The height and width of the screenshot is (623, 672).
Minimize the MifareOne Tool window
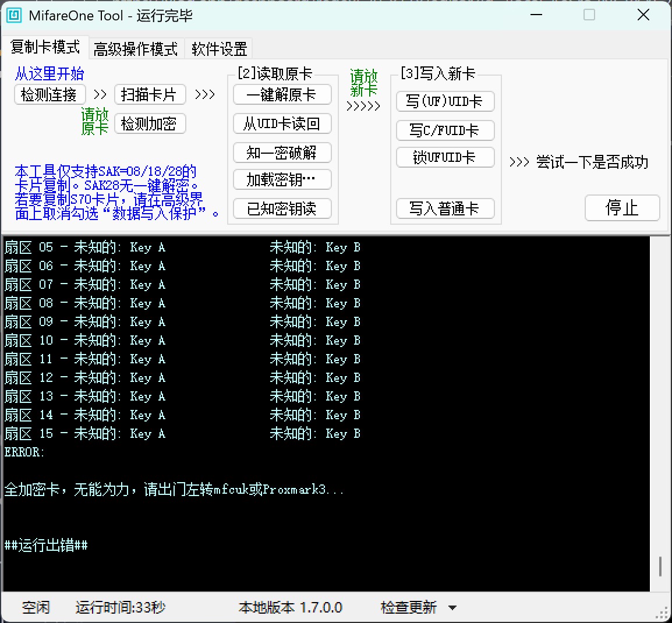click(536, 15)
